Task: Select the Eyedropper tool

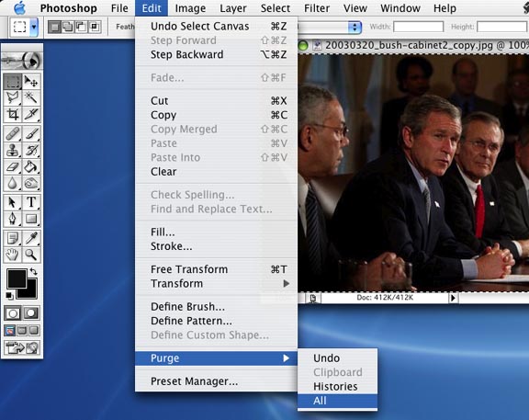Action: (x=31, y=238)
